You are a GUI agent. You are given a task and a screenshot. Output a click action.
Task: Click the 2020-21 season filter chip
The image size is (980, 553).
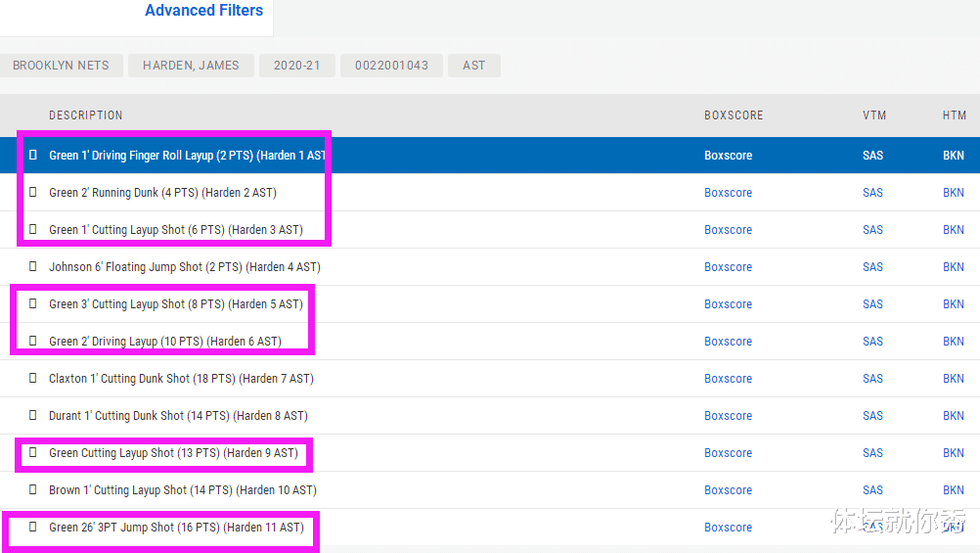(297, 66)
